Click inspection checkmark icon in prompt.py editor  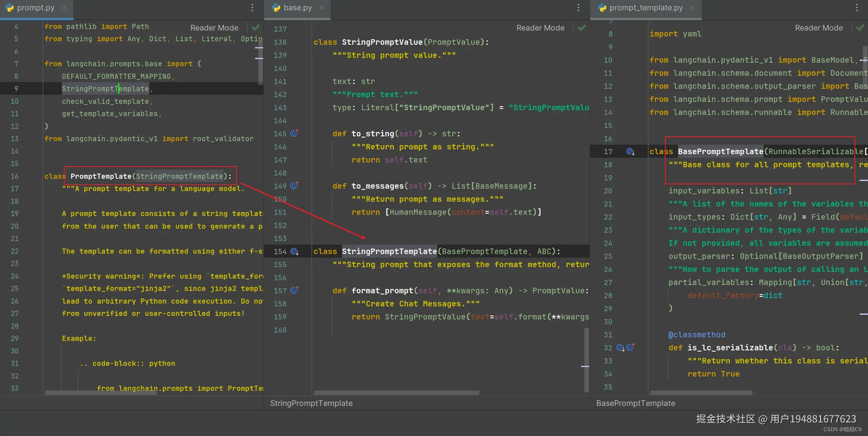[256, 28]
